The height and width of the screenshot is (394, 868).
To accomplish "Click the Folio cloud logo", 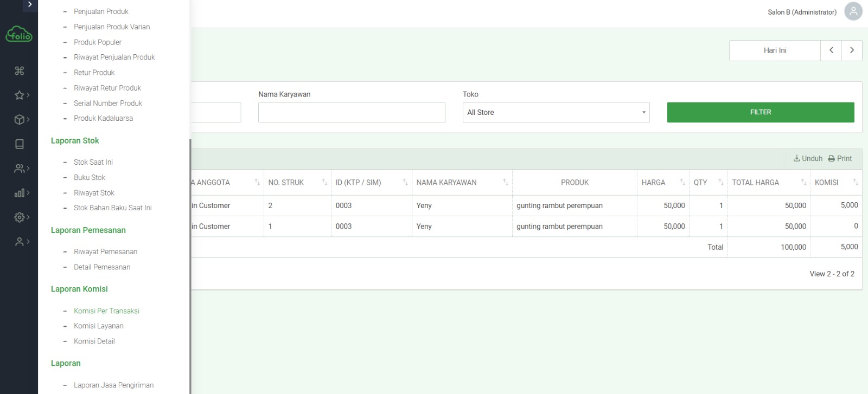I will tap(19, 34).
